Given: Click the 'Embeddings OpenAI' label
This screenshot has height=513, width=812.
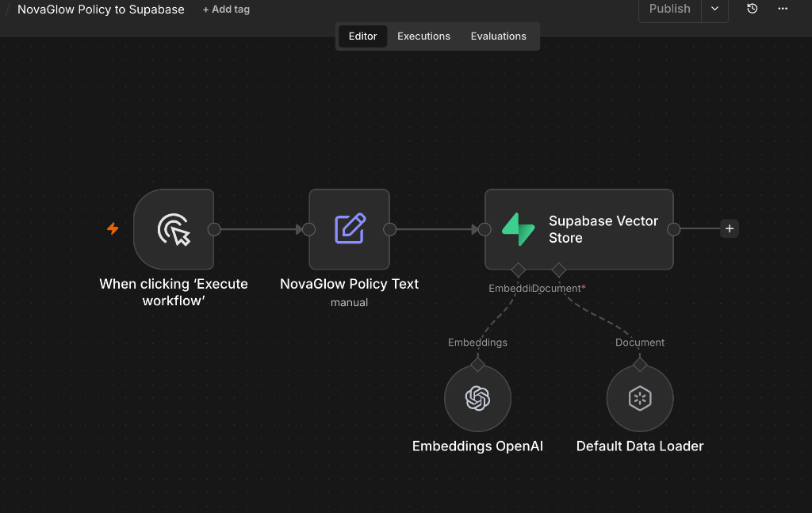Looking at the screenshot, I should pyautogui.click(x=477, y=446).
